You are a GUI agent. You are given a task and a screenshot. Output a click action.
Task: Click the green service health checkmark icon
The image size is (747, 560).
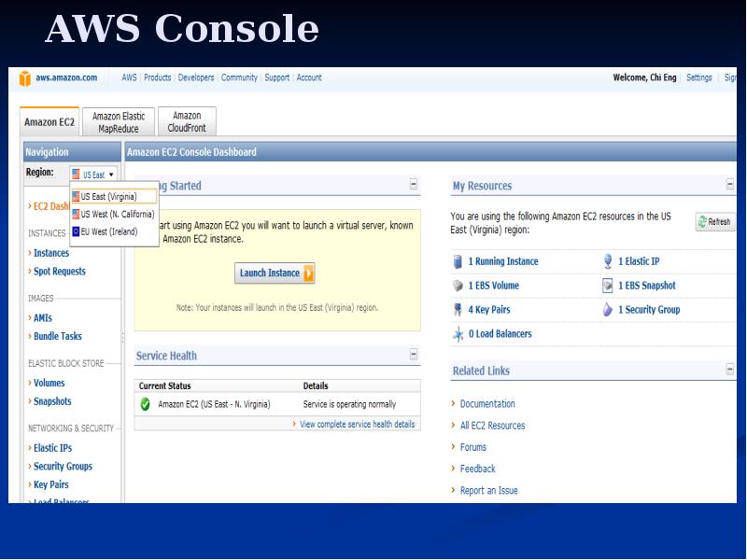[x=144, y=405]
